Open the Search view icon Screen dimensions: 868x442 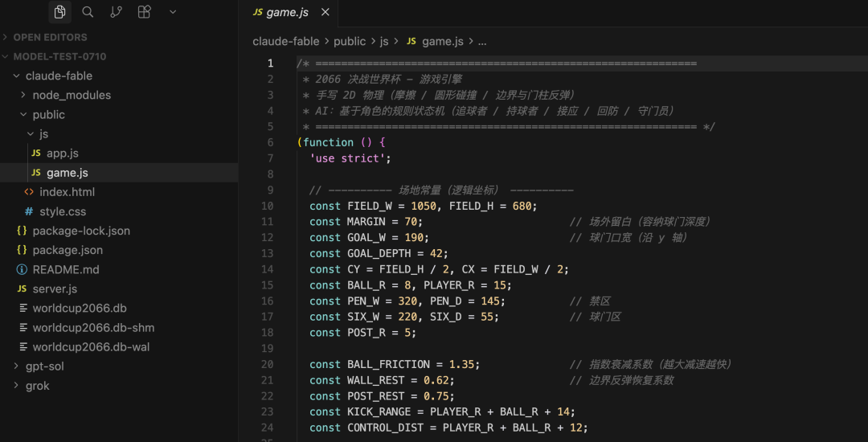pos(88,11)
